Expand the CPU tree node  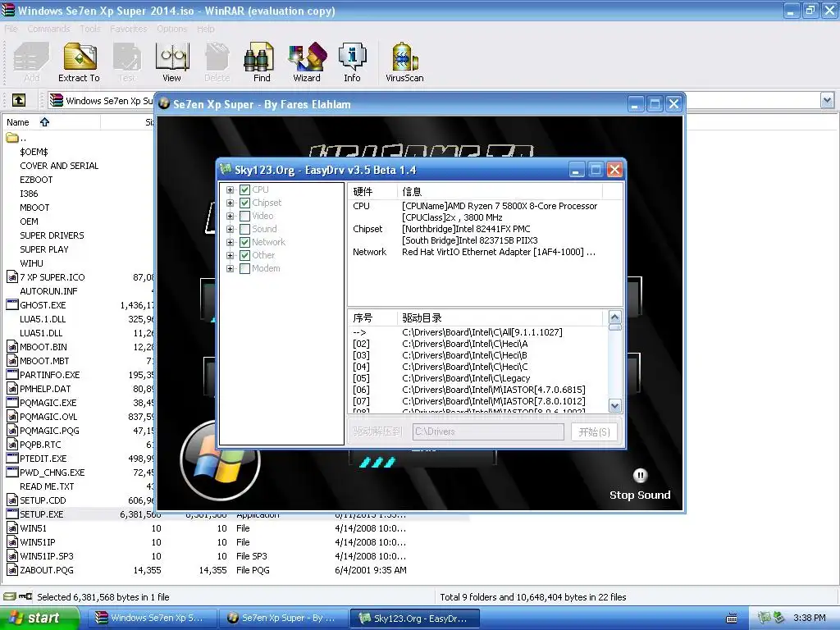pos(230,189)
